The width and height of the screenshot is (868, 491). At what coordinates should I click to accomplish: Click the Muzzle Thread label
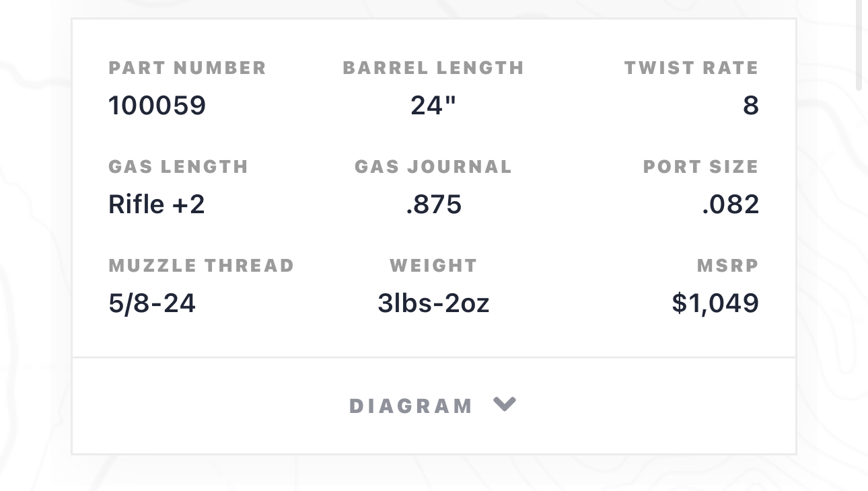pyautogui.click(x=201, y=266)
